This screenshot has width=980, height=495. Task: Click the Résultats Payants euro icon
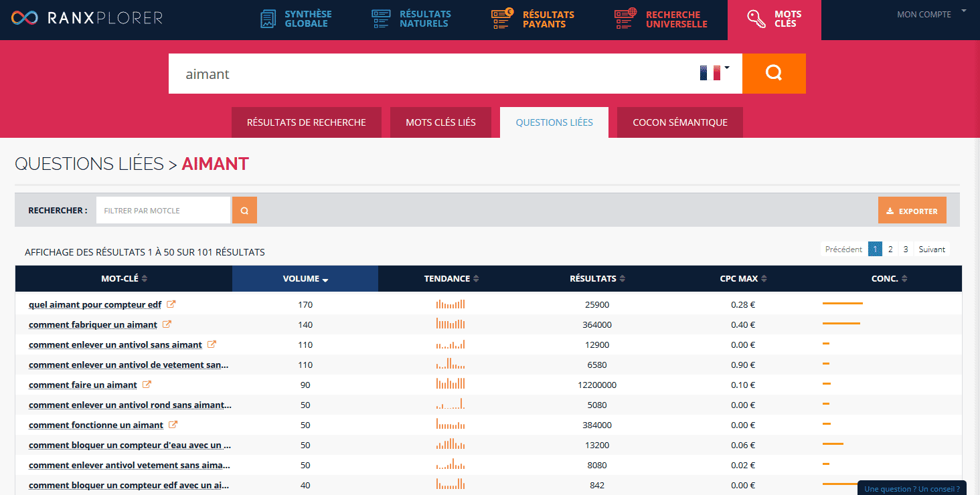[x=501, y=19]
